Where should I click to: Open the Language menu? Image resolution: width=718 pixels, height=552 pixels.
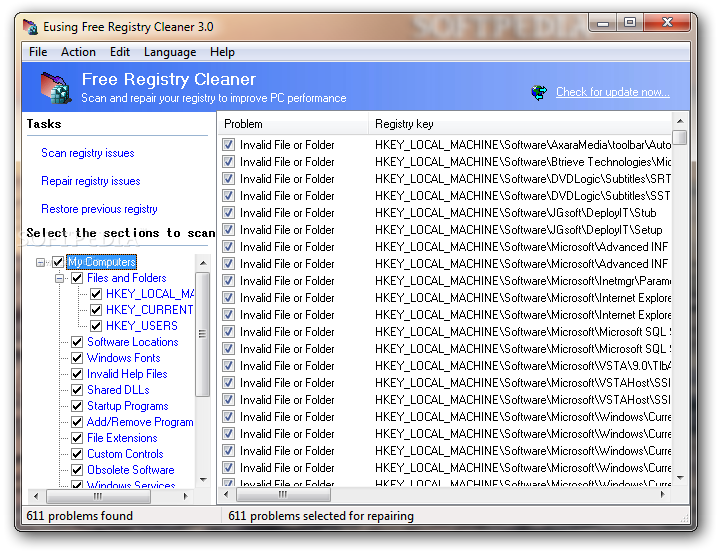[x=170, y=52]
